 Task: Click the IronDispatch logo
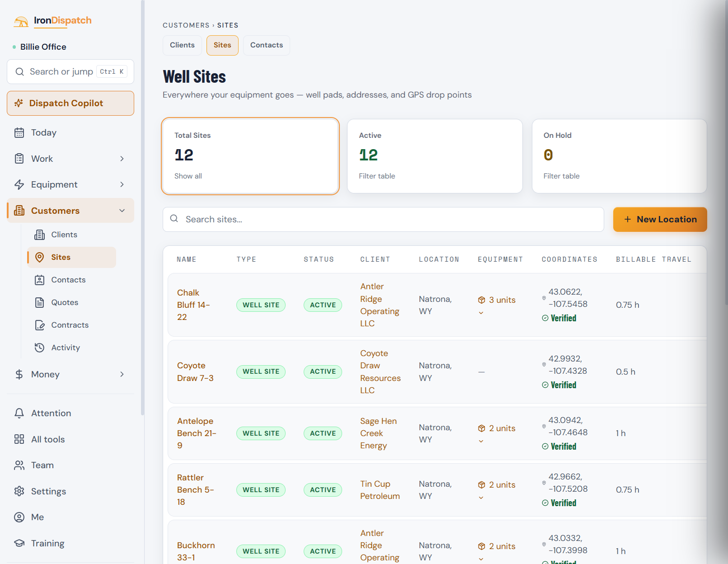click(x=52, y=21)
